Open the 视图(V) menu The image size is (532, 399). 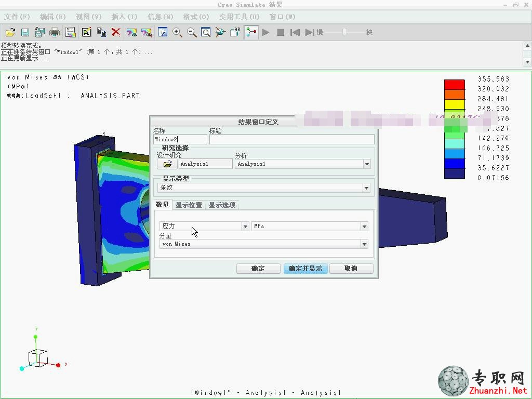click(x=88, y=17)
